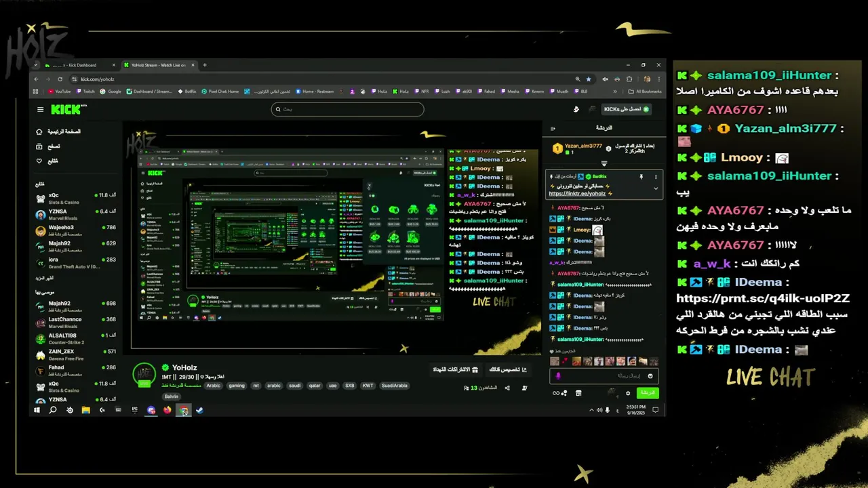Open Firefox from the taskbar

tap(167, 410)
